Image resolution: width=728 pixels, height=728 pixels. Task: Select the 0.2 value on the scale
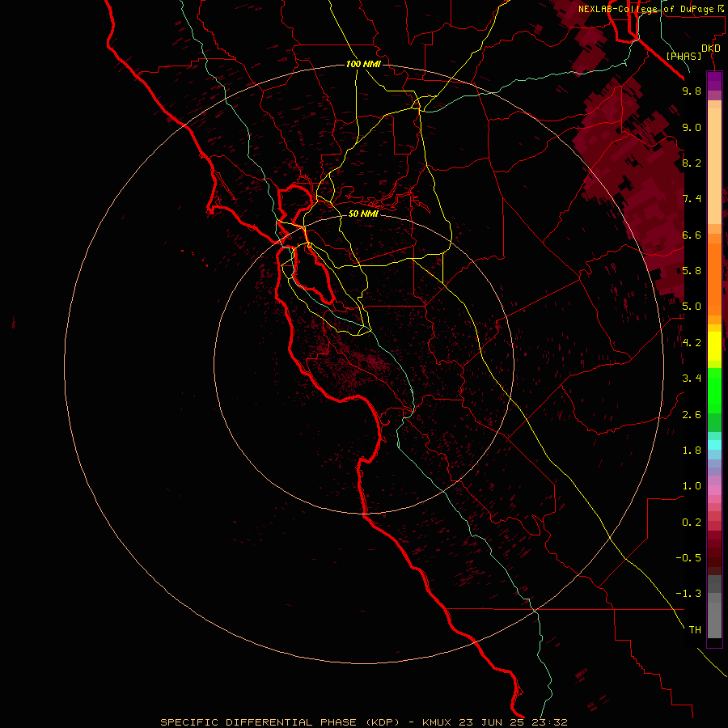692,523
